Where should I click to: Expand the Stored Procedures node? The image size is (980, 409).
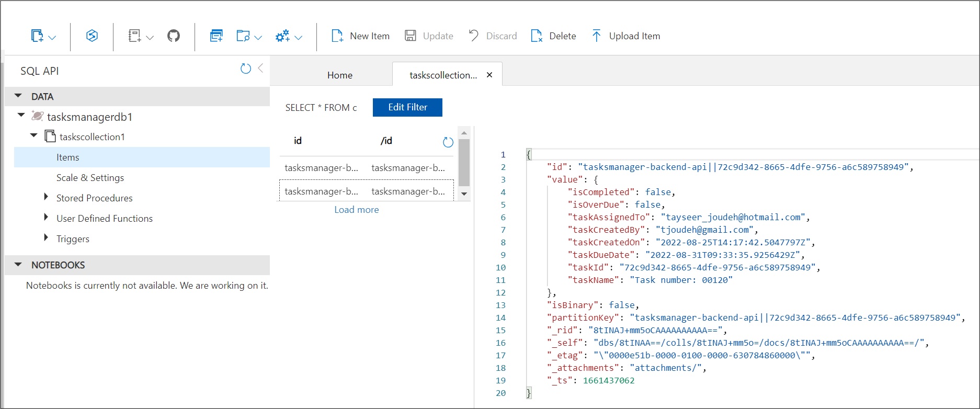click(46, 197)
